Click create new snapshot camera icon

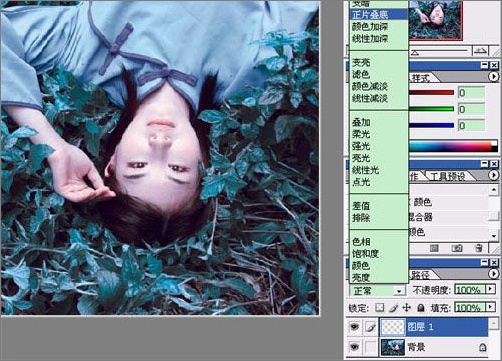[457, 248]
